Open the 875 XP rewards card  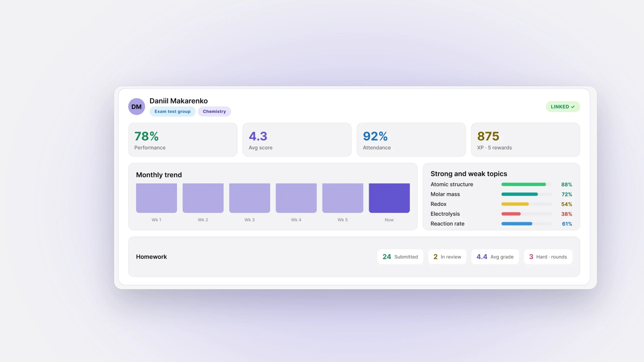click(x=525, y=140)
